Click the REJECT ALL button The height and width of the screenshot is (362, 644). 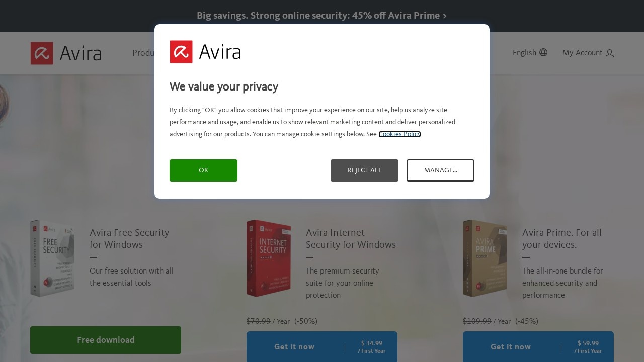pyautogui.click(x=364, y=170)
